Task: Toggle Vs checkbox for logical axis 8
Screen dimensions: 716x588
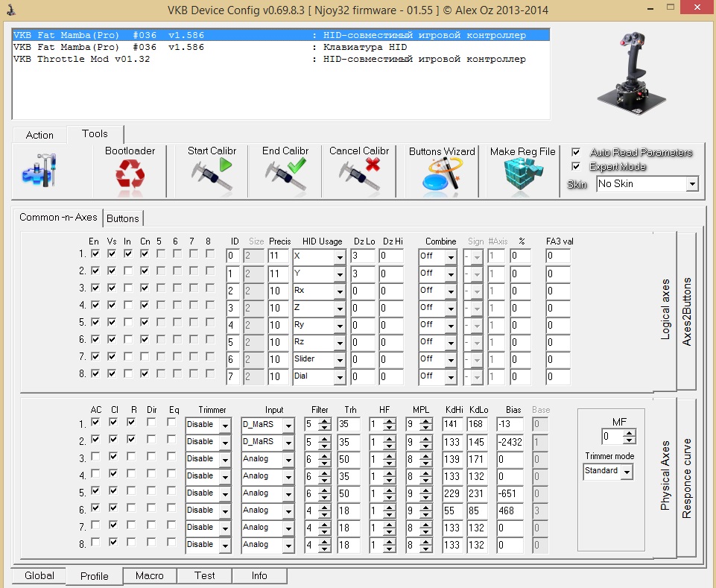Action: point(112,373)
